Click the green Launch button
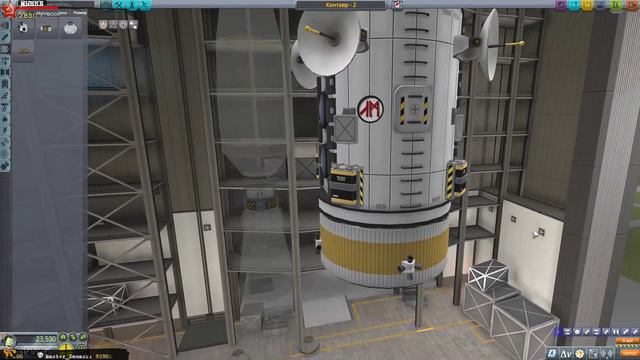The width and height of the screenshot is (640, 360). [x=616, y=5]
